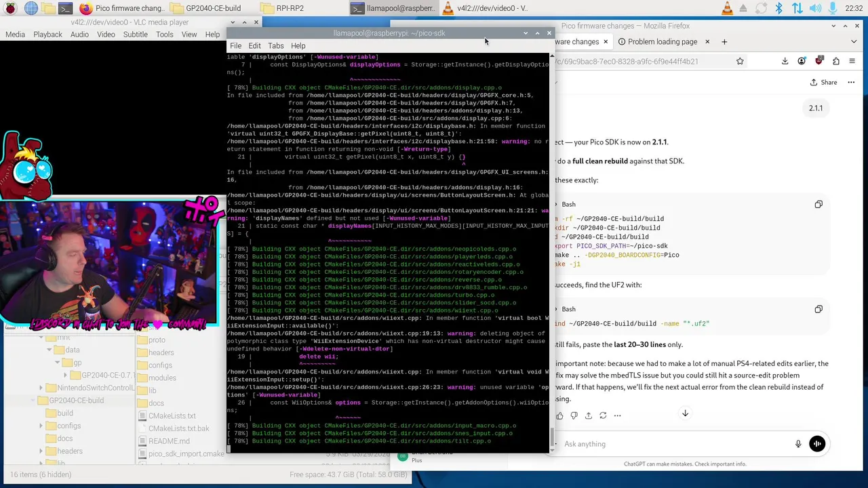868x488 pixels.
Task: Open ChatGPT conversation options ellipsis
Action: pos(852,82)
